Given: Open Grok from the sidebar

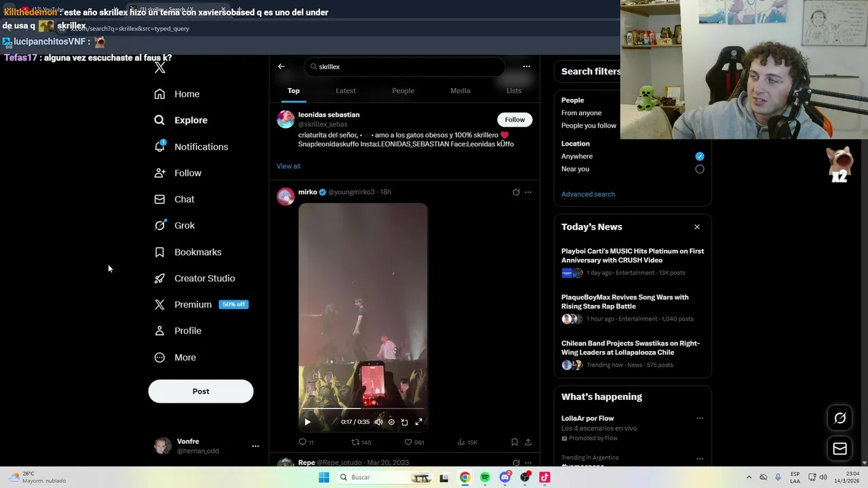Looking at the screenshot, I should click(x=174, y=226).
